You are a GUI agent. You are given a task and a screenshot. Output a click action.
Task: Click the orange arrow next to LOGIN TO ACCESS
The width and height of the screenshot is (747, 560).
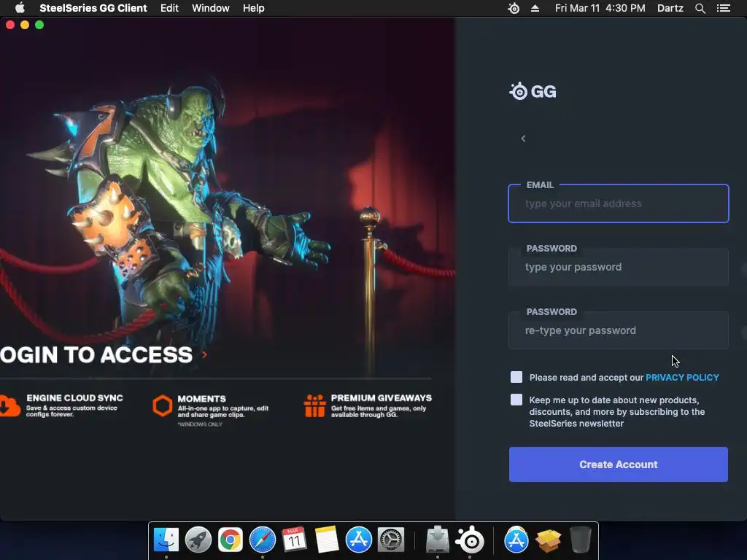[x=204, y=354]
